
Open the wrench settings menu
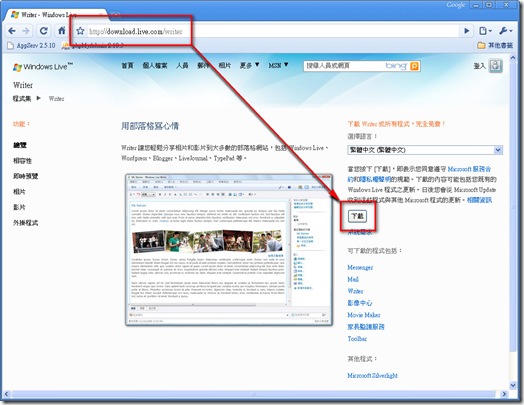(506, 31)
